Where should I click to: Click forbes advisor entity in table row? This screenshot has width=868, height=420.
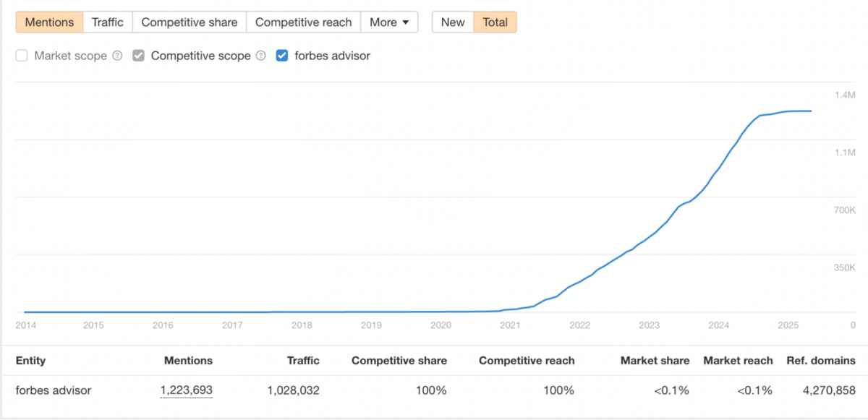tap(54, 391)
